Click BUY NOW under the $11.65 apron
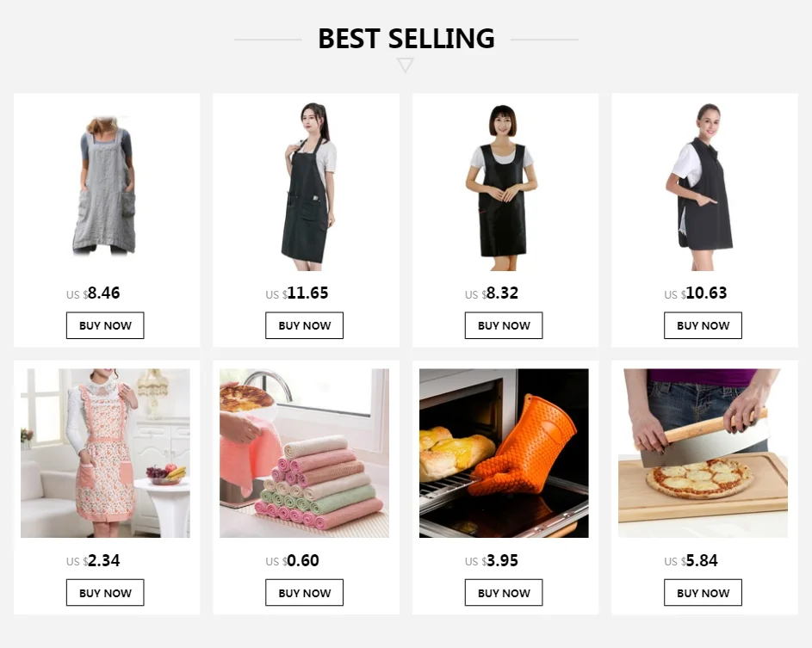 (x=305, y=325)
